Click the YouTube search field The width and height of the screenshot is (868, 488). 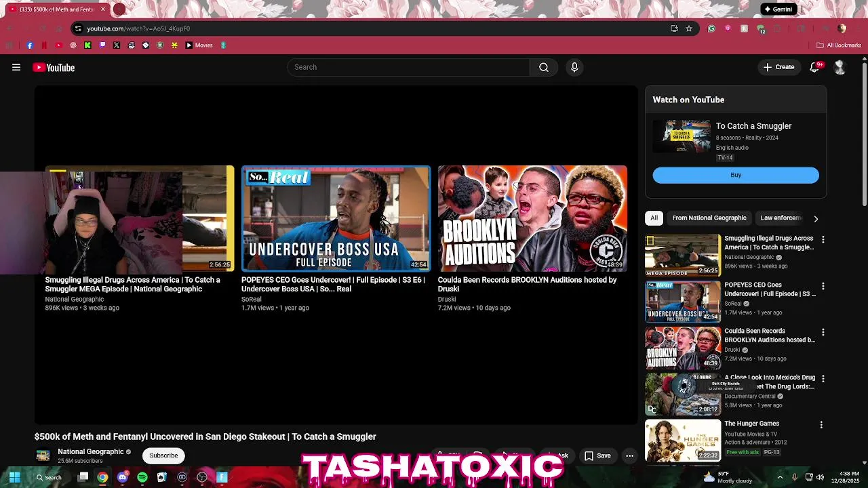(409, 67)
